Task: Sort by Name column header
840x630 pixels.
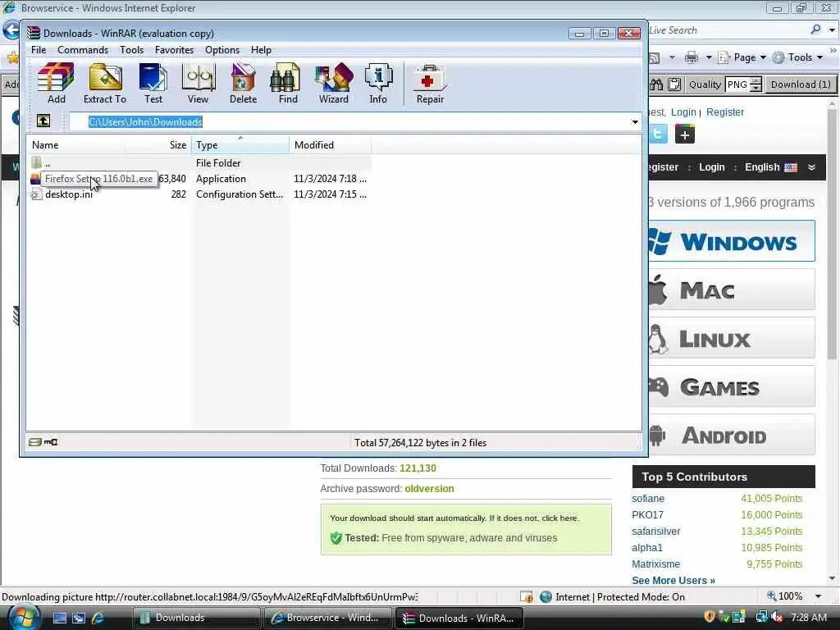Action: (78, 144)
